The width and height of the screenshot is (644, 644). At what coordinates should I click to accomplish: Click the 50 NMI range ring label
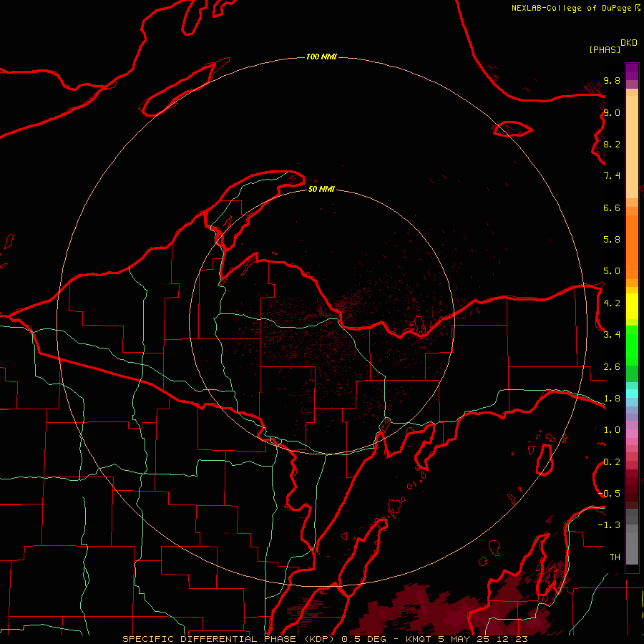point(321,189)
